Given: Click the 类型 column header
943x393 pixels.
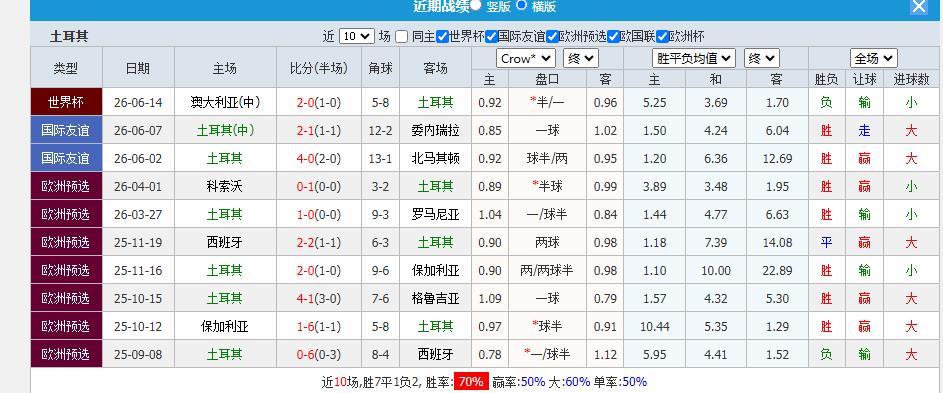Looking at the screenshot, I should [66, 68].
